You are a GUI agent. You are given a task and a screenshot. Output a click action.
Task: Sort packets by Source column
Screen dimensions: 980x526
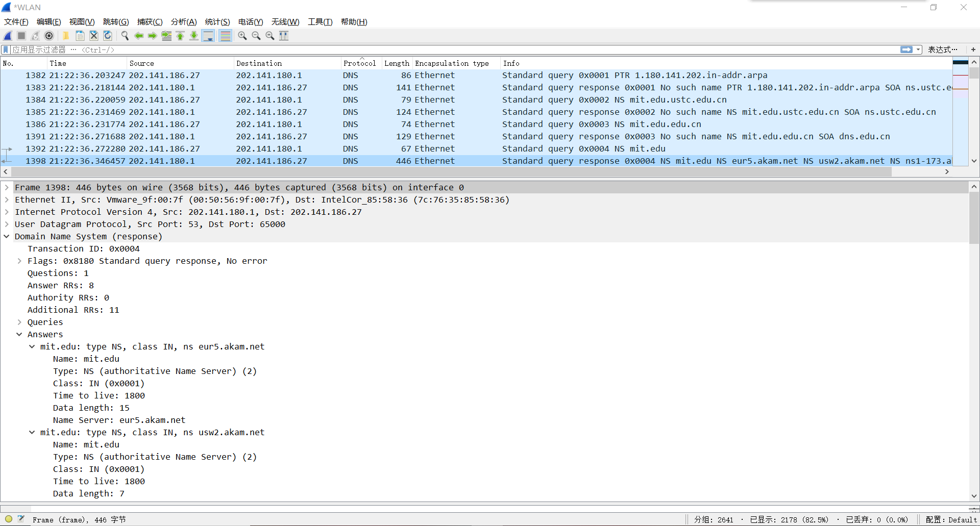click(x=180, y=63)
